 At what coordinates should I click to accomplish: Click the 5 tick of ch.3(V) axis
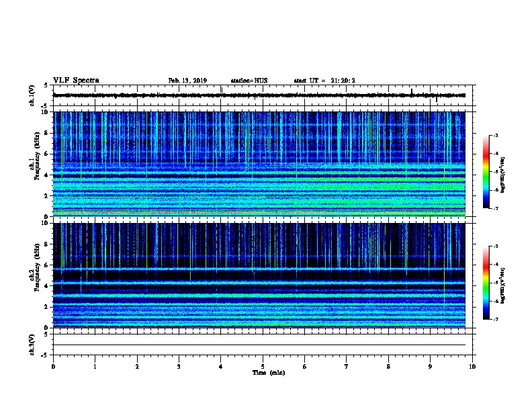point(46,334)
